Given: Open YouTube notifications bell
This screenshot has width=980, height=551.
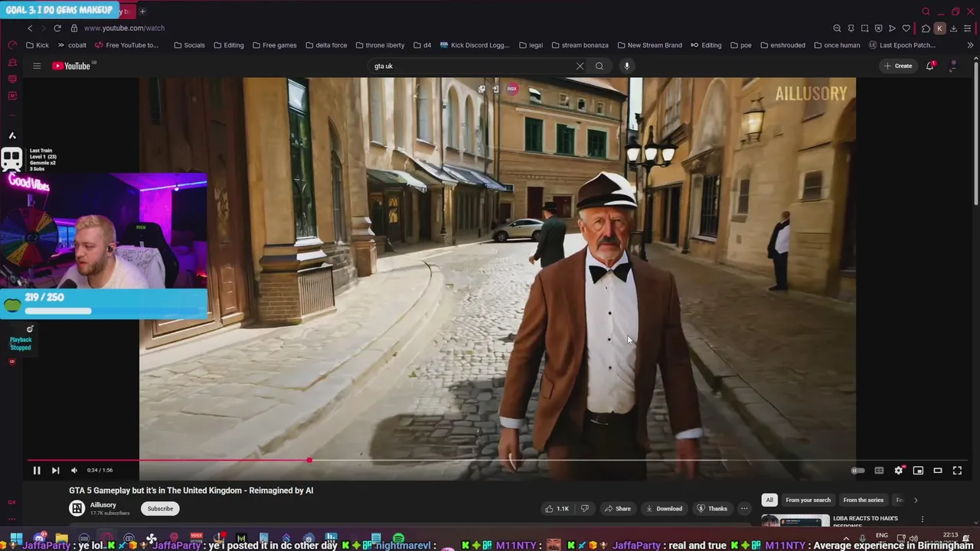Looking at the screenshot, I should pyautogui.click(x=930, y=66).
